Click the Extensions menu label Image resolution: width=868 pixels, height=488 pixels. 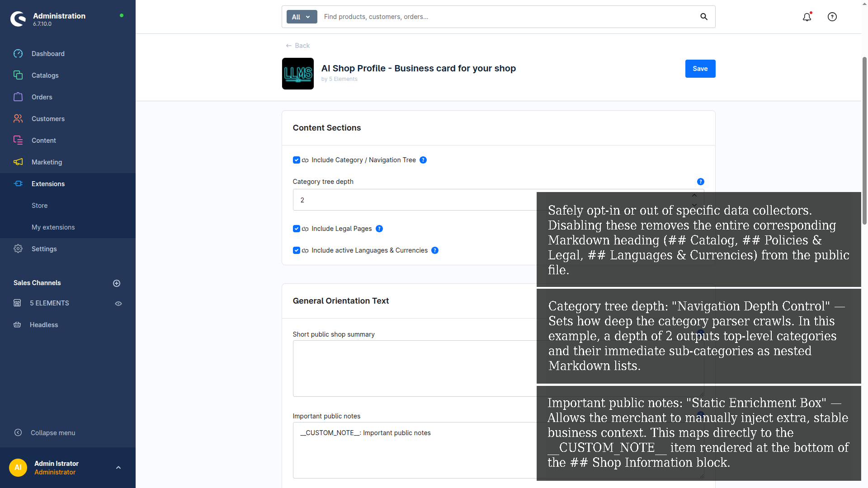coord(48,184)
